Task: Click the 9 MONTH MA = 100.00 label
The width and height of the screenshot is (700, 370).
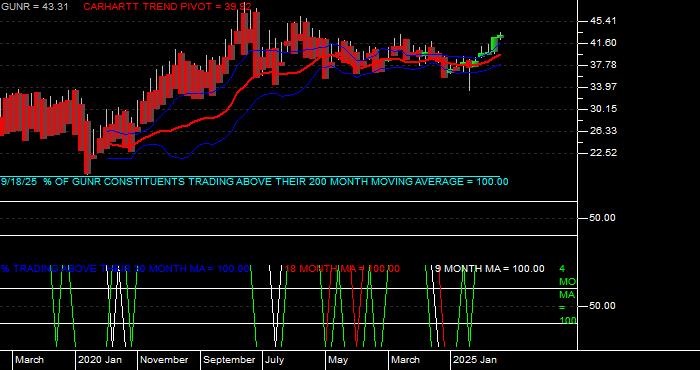Action: [490, 269]
